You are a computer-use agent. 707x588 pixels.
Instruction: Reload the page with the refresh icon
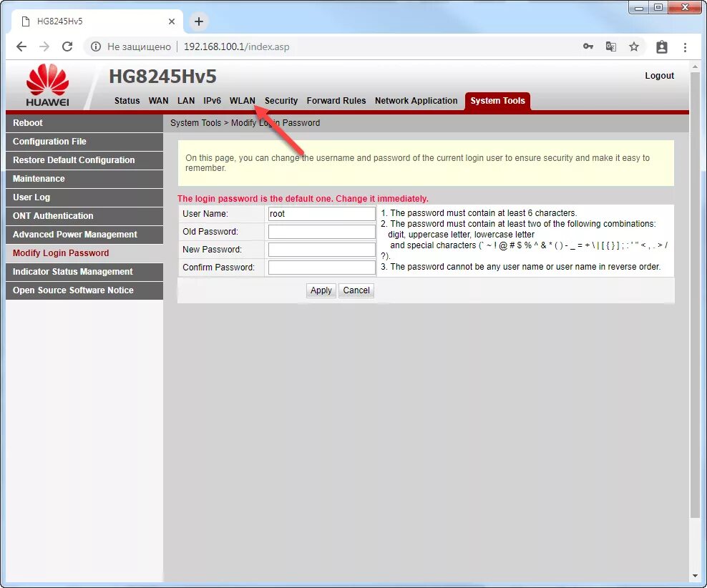(x=67, y=47)
